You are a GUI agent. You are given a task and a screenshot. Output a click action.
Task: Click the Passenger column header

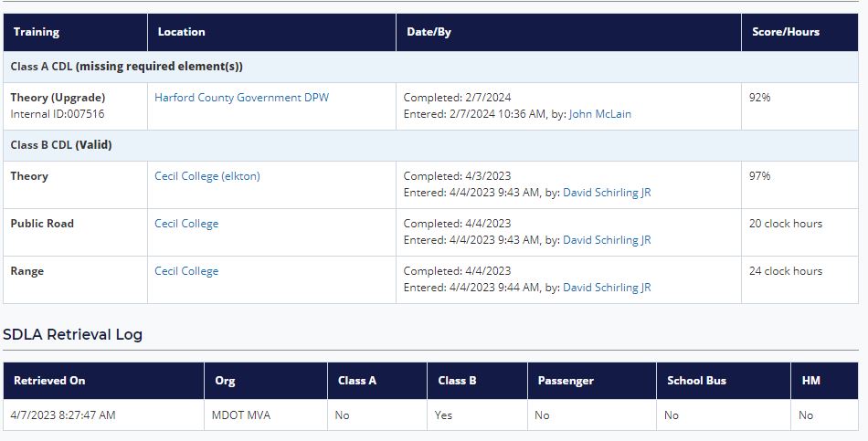tap(566, 381)
